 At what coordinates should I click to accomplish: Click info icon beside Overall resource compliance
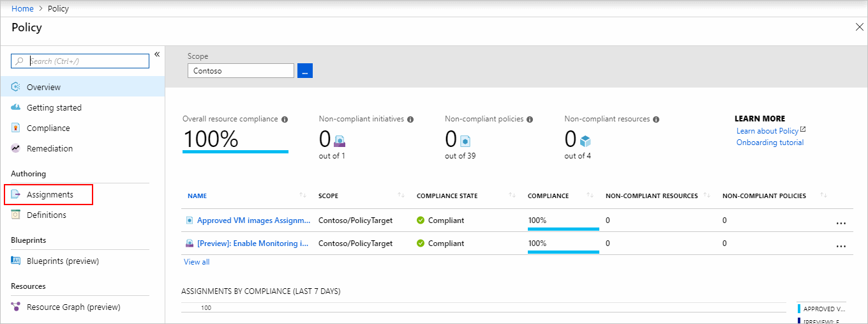[x=285, y=120]
